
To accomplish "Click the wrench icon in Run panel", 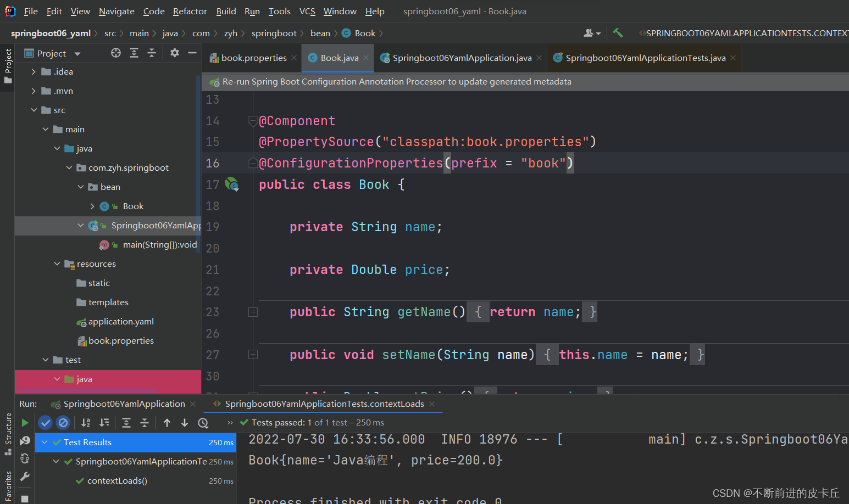I will (x=25, y=477).
